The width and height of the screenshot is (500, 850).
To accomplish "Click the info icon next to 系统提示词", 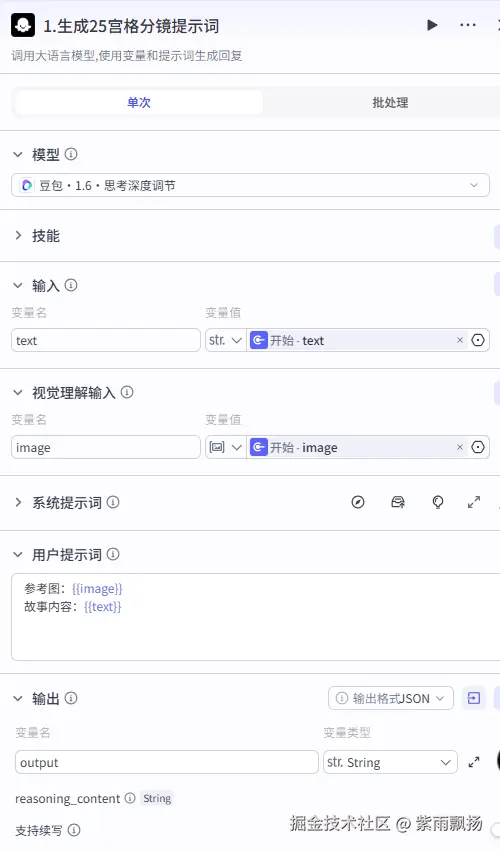I will tap(113, 503).
